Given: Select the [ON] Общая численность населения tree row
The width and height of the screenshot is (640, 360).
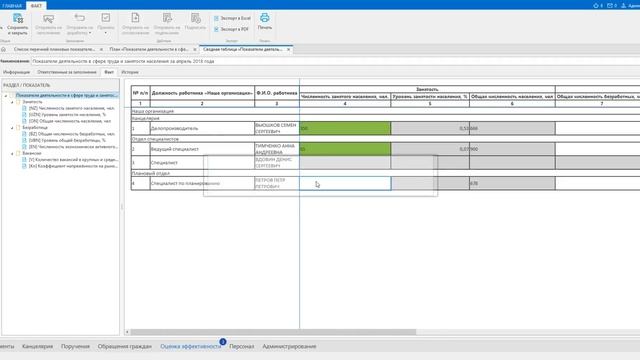Looking at the screenshot, I should pyautogui.click(x=67, y=121).
